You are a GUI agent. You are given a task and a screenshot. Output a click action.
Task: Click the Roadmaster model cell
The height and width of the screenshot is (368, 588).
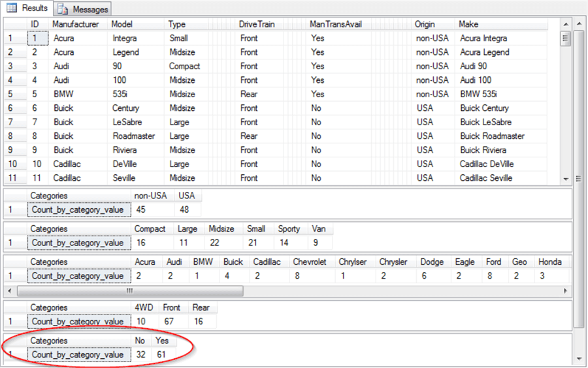click(134, 136)
